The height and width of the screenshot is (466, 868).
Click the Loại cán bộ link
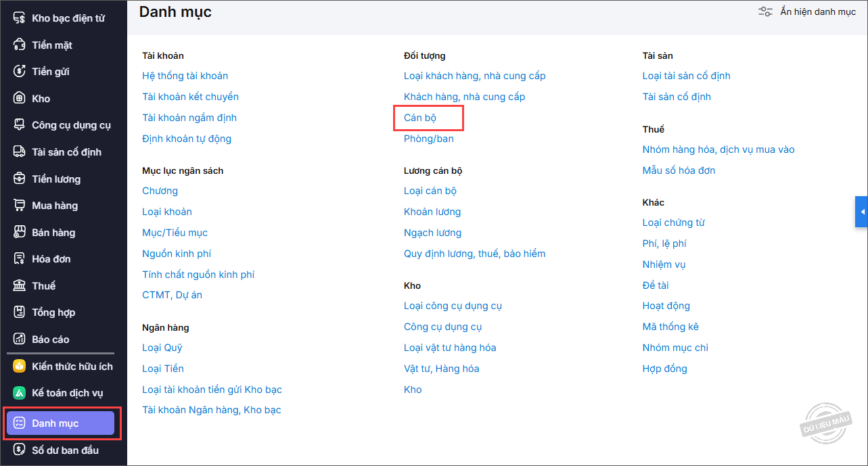[430, 191]
